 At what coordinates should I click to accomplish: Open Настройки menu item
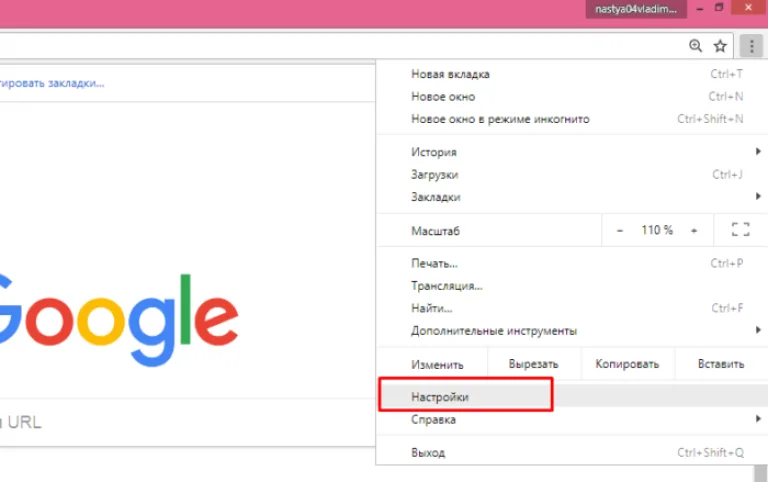pyautogui.click(x=572, y=397)
